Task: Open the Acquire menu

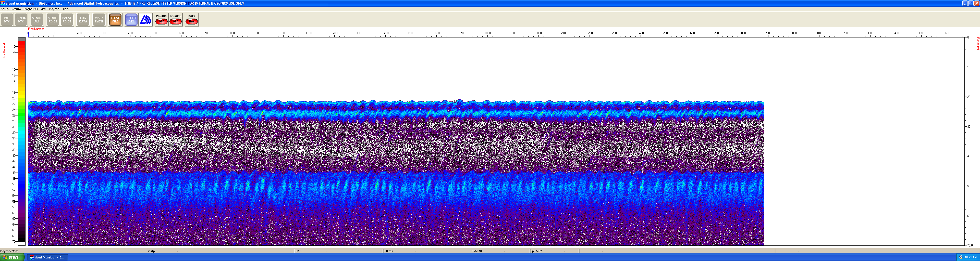Action: (16, 9)
